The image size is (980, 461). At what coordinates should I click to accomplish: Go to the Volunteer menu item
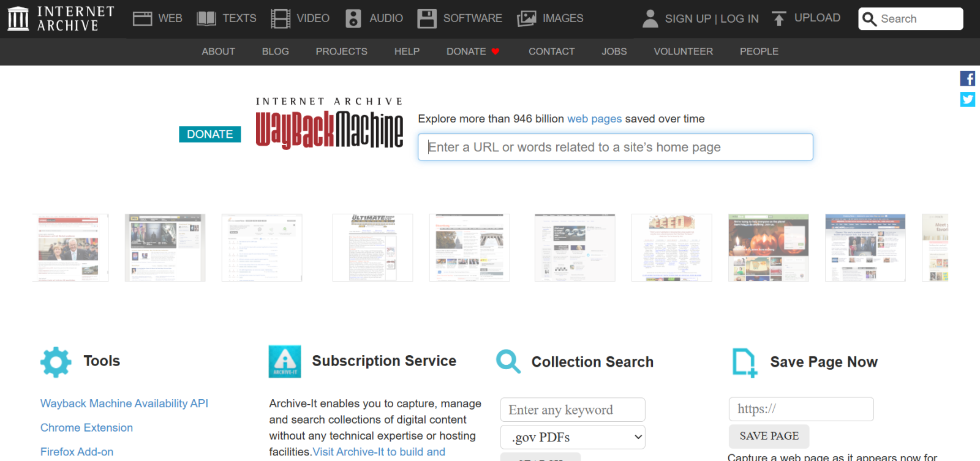point(683,51)
